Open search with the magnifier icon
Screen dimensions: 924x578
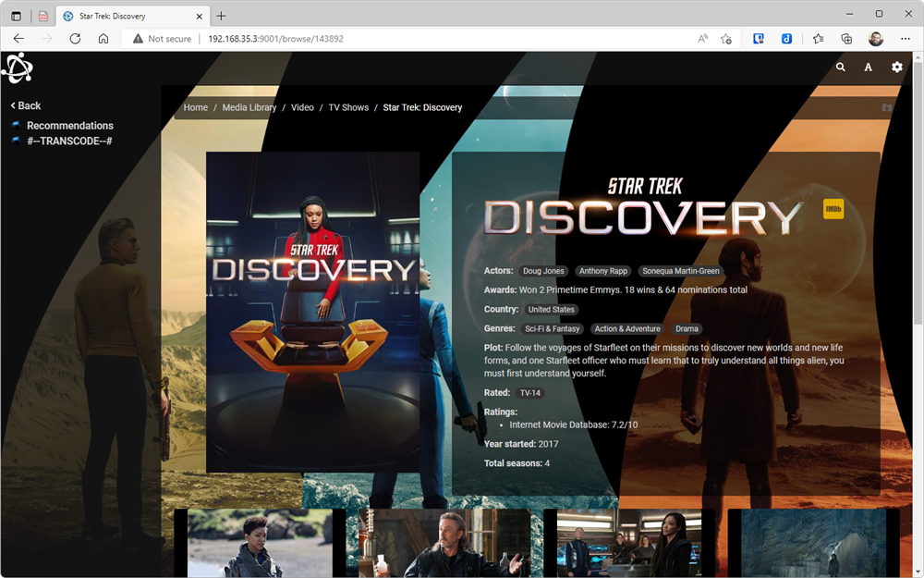(x=840, y=68)
